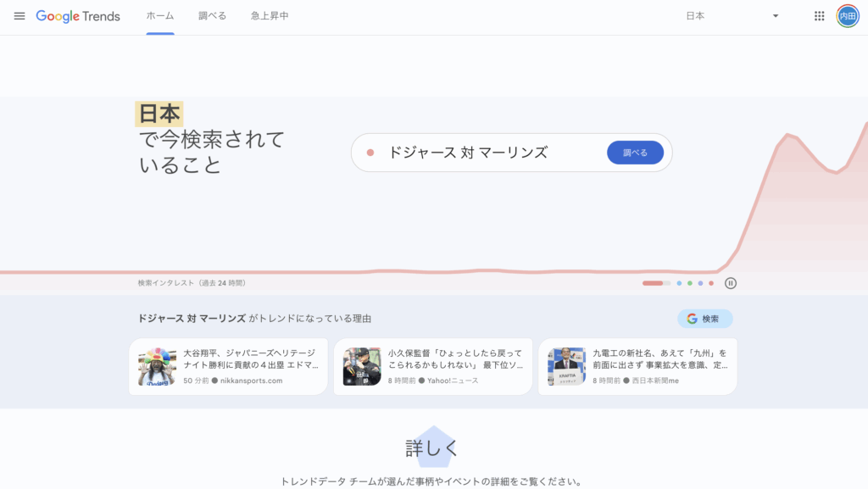868x489 pixels.
Task: Jump to the purple carousel dot
Action: coord(700,283)
